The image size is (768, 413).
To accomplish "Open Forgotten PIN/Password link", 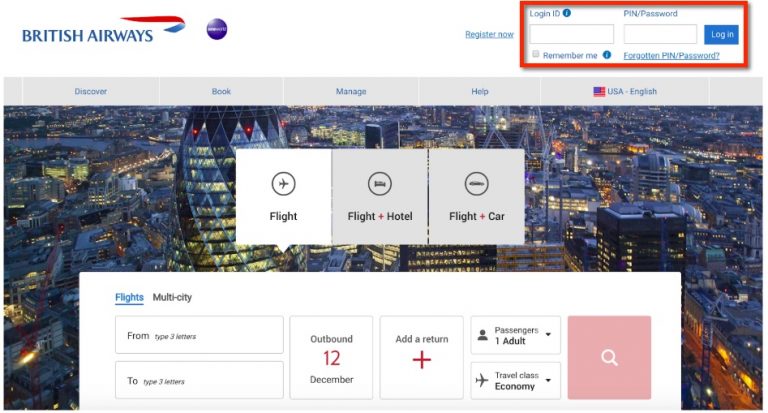I will pyautogui.click(x=672, y=55).
